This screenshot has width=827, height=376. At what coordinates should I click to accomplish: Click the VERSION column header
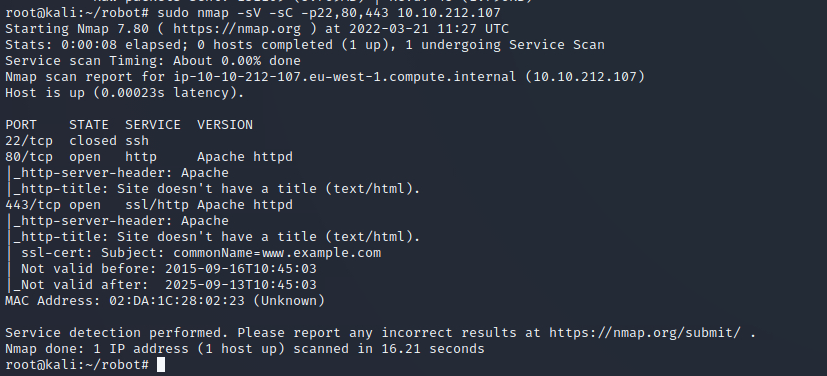pos(225,125)
